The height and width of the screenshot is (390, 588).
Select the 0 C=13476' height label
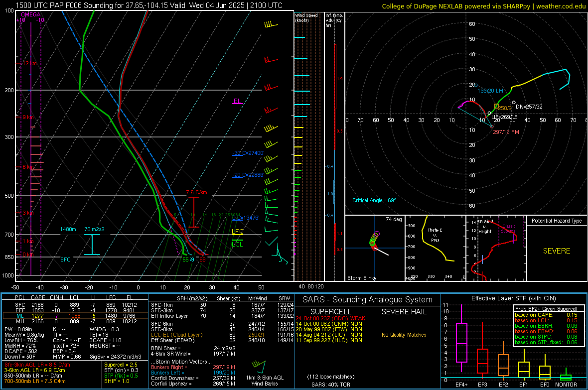click(246, 218)
